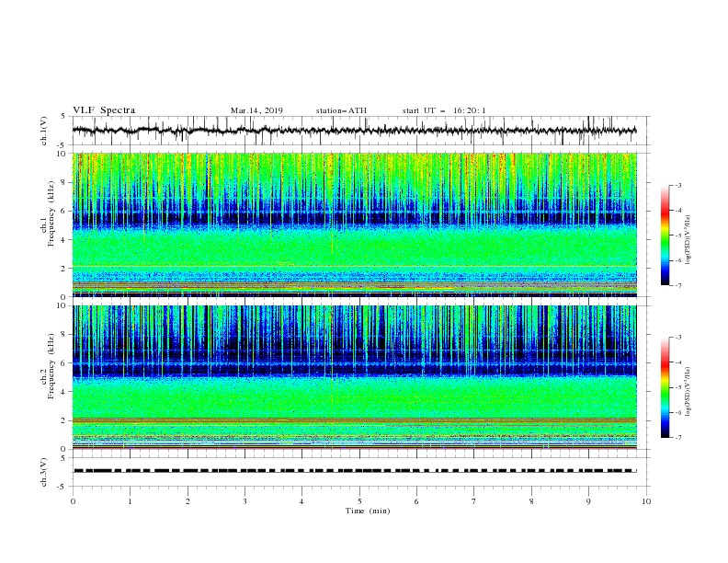Click the ch.1 voltage waveform trace
728x563 pixels.
[x=354, y=131]
